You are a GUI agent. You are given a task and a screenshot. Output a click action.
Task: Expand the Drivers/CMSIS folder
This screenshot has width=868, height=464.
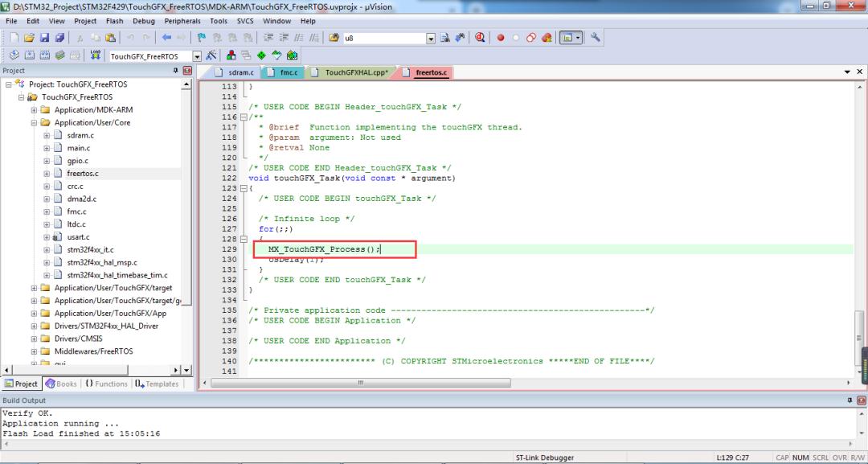pos(35,339)
